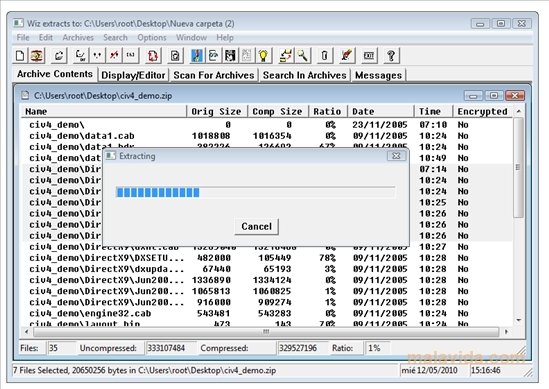
Task: Click the icon left of the refresh arrow's neighbor, the select tool
Action: pyautogui.click(x=81, y=56)
